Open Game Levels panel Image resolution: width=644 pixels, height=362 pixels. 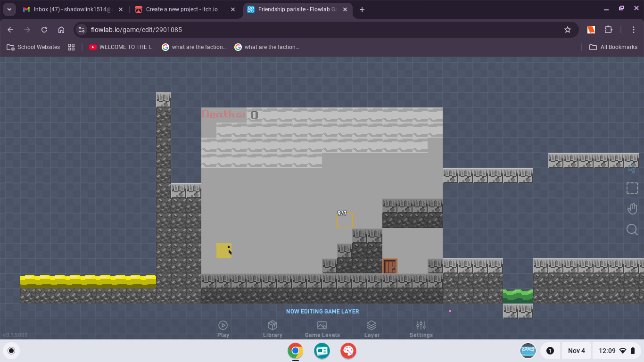(322, 329)
